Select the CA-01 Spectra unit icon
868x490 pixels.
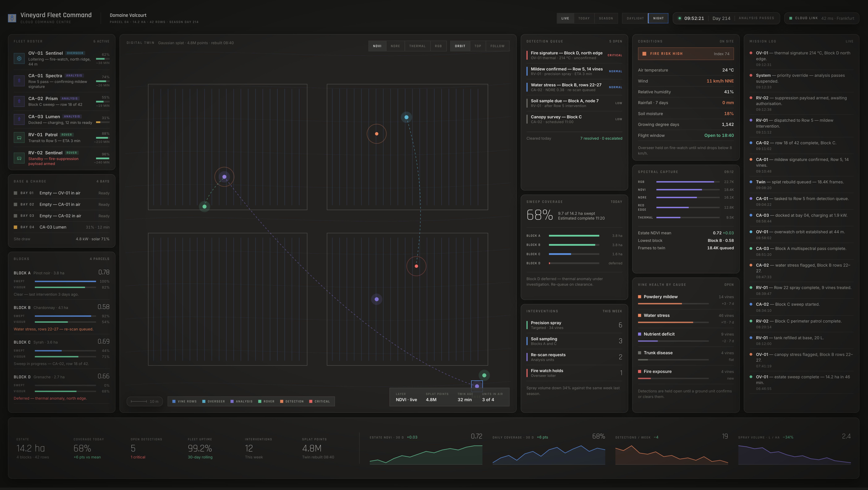(x=19, y=81)
